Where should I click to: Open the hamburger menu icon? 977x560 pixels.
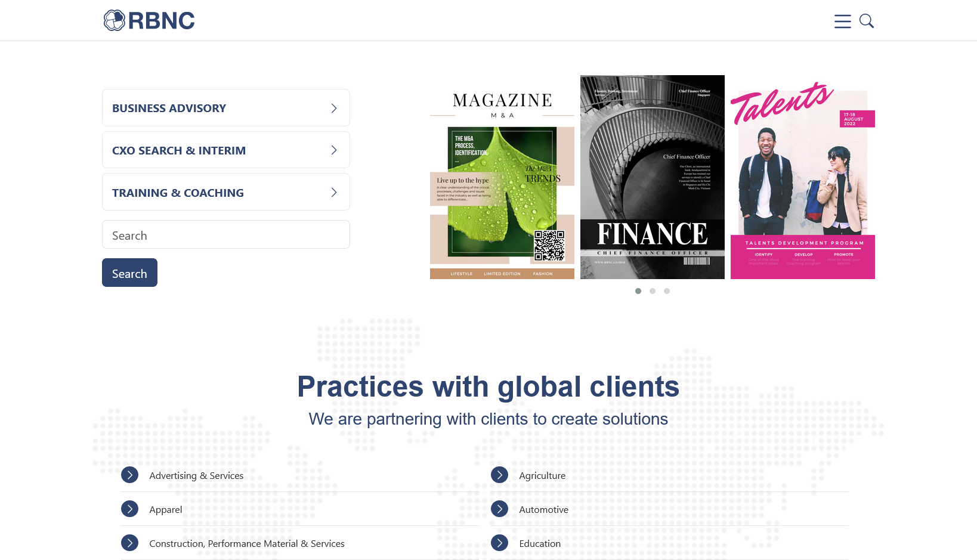coord(842,21)
